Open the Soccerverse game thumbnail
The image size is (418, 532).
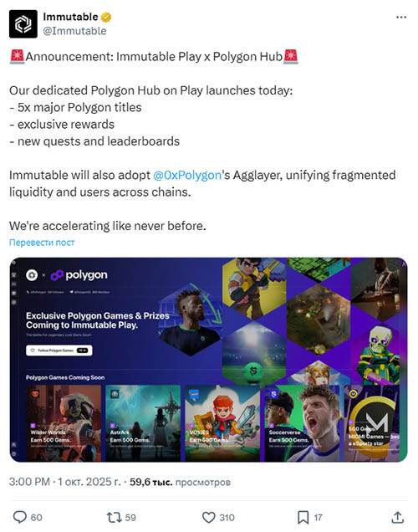(x=302, y=422)
